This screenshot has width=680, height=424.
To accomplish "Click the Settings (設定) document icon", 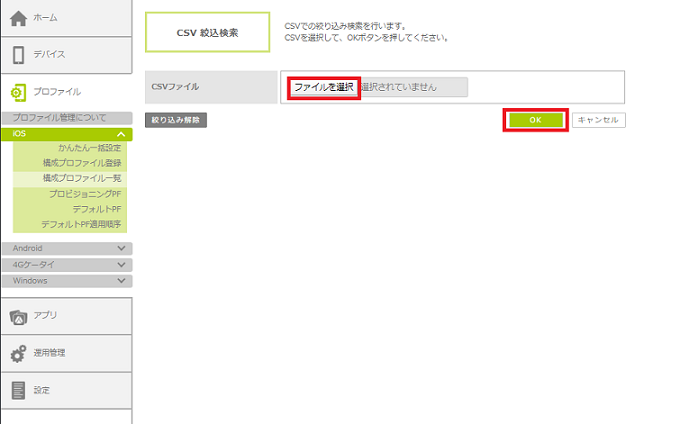I will point(18,390).
